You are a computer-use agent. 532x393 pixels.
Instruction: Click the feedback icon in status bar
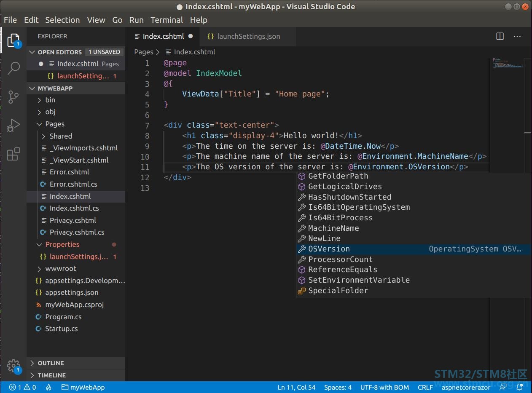(503, 387)
